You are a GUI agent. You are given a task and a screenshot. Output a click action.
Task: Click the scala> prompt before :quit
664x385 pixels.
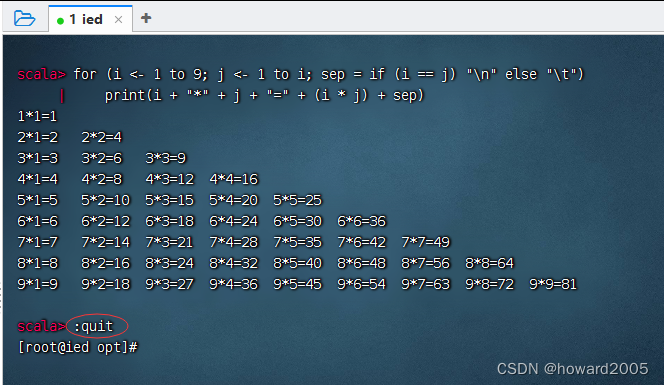pos(42,326)
